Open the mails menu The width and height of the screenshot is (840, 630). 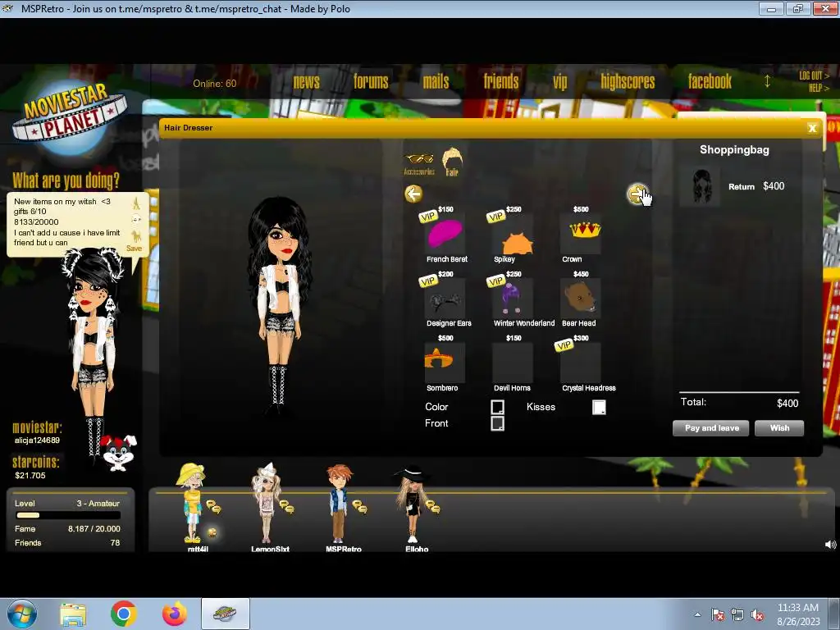[436, 81]
